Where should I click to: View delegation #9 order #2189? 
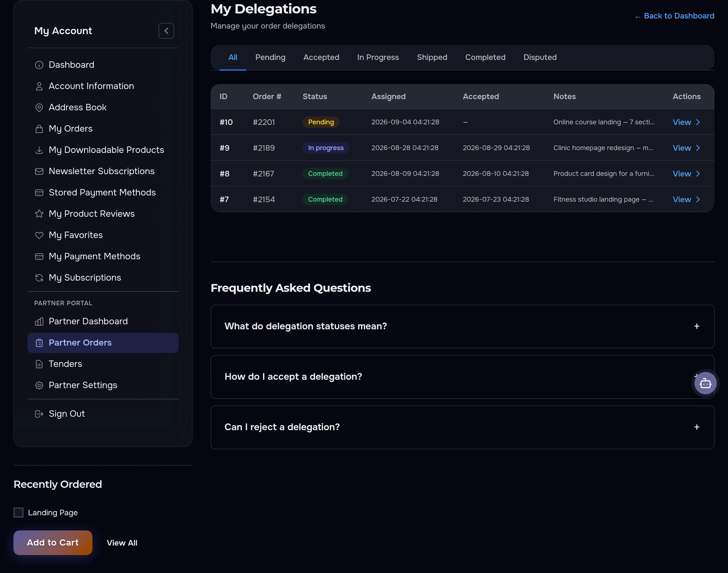pyautogui.click(x=686, y=148)
